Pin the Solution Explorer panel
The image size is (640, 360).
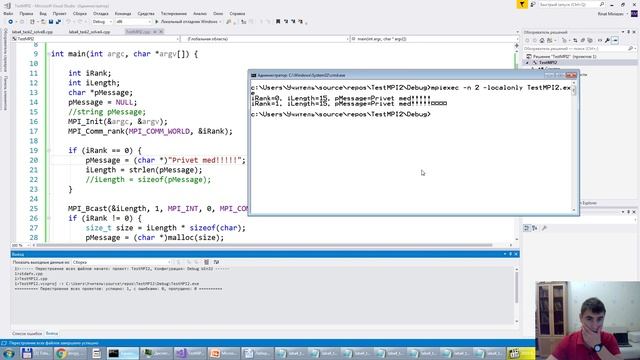(629, 32)
